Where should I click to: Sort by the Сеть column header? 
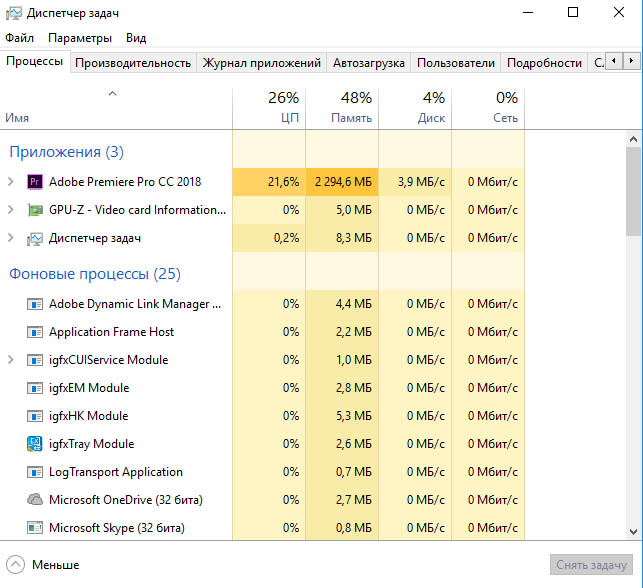coord(488,109)
